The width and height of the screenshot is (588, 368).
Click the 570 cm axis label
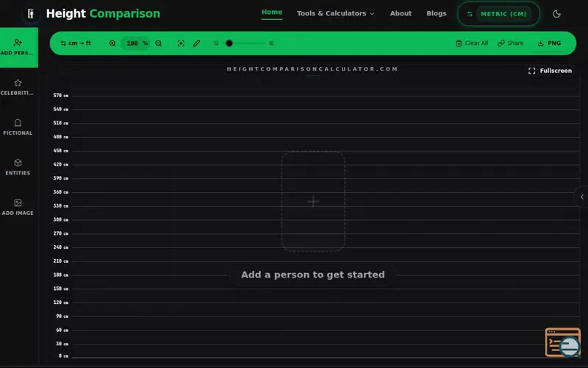[x=61, y=96]
